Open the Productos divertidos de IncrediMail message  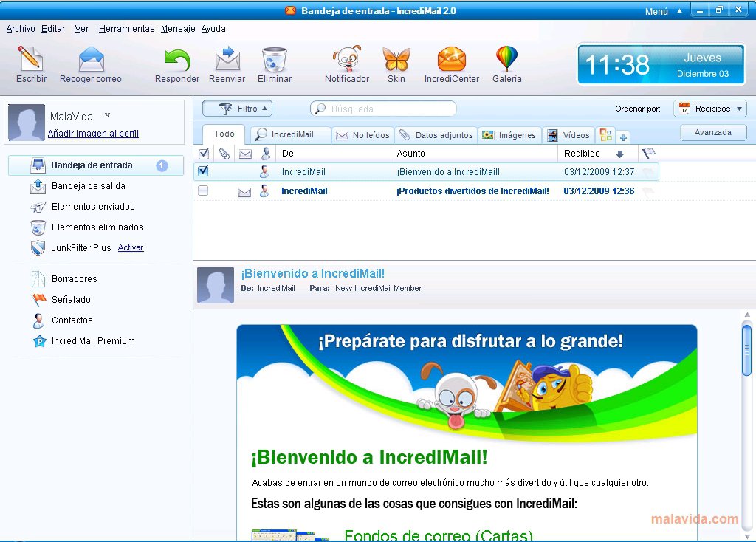coord(426,191)
